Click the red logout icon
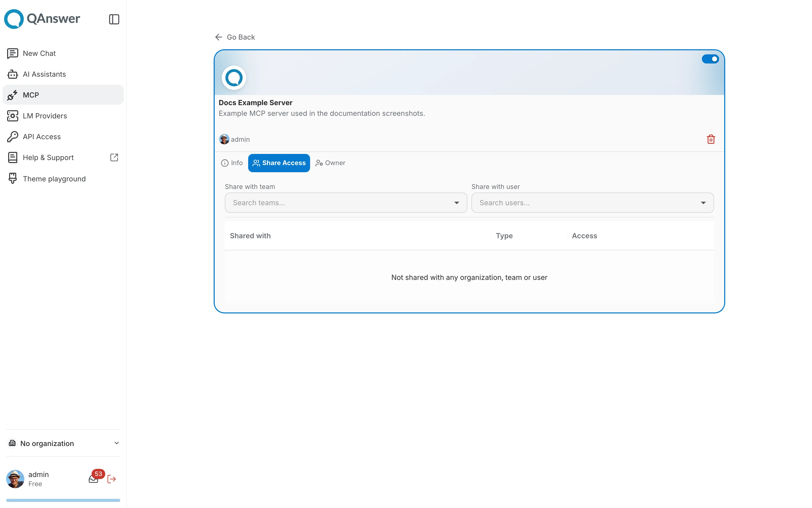The height and width of the screenshot is (508, 812). [x=112, y=479]
